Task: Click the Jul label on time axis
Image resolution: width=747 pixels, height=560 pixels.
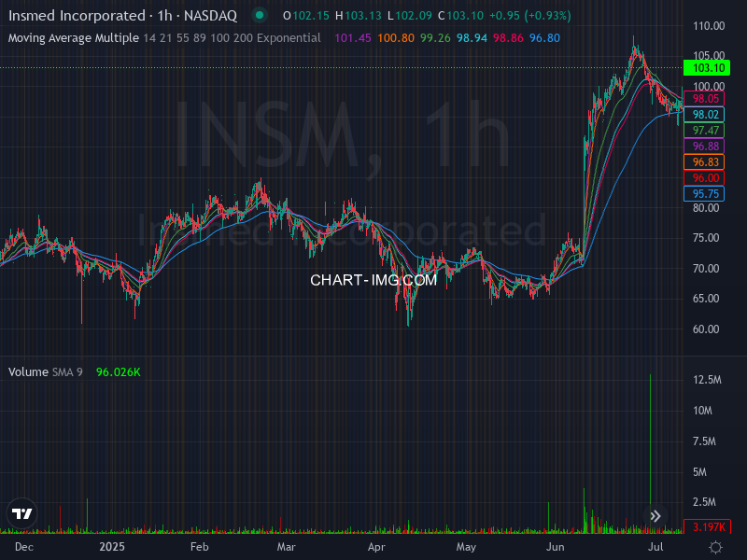Action: point(655,547)
